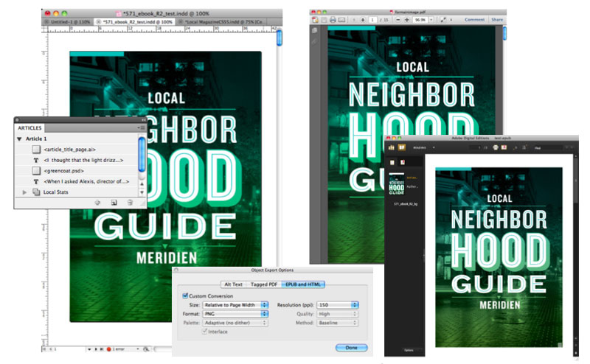Toggle the Interlace checkbox
The height and width of the screenshot is (364, 590).
[205, 332]
